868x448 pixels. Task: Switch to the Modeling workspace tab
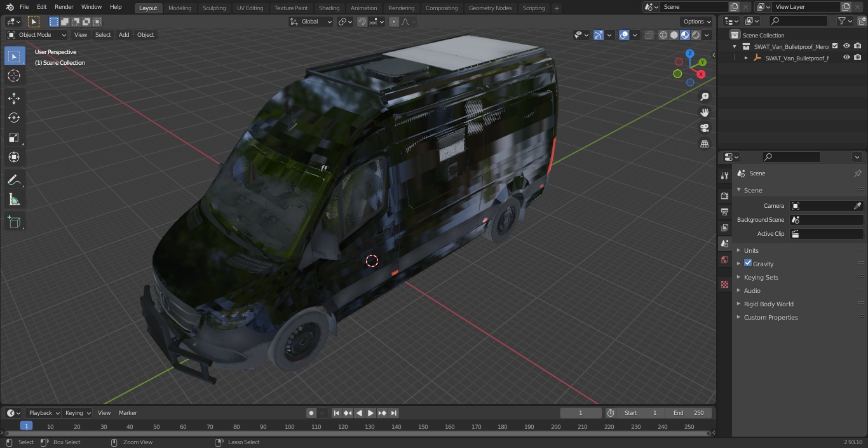tap(180, 8)
